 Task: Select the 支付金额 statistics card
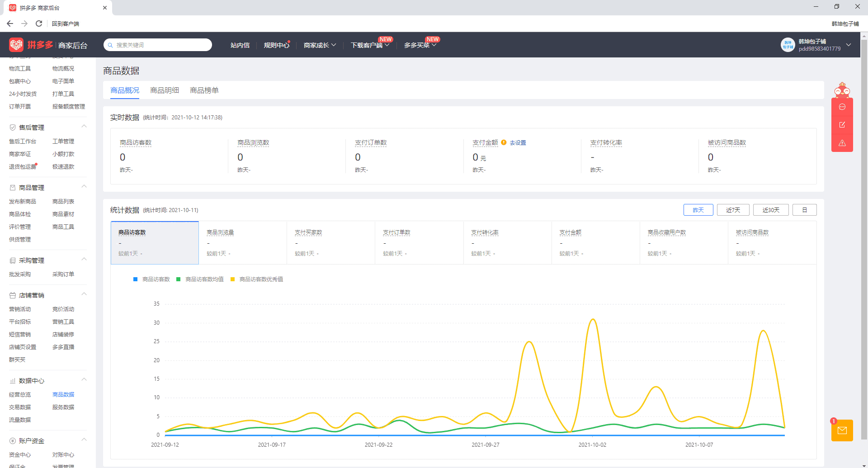point(595,243)
